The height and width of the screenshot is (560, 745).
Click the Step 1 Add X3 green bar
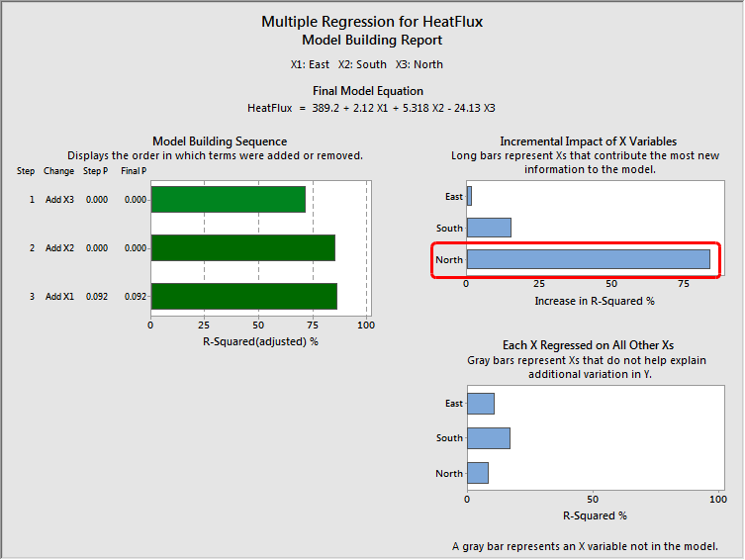tap(228, 199)
